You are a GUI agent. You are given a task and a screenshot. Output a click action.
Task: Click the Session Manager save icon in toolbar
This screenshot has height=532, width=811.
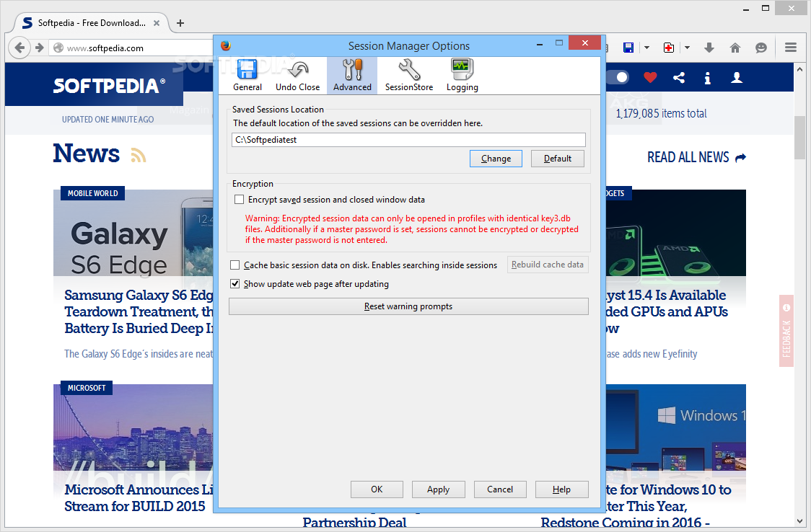[x=628, y=48]
